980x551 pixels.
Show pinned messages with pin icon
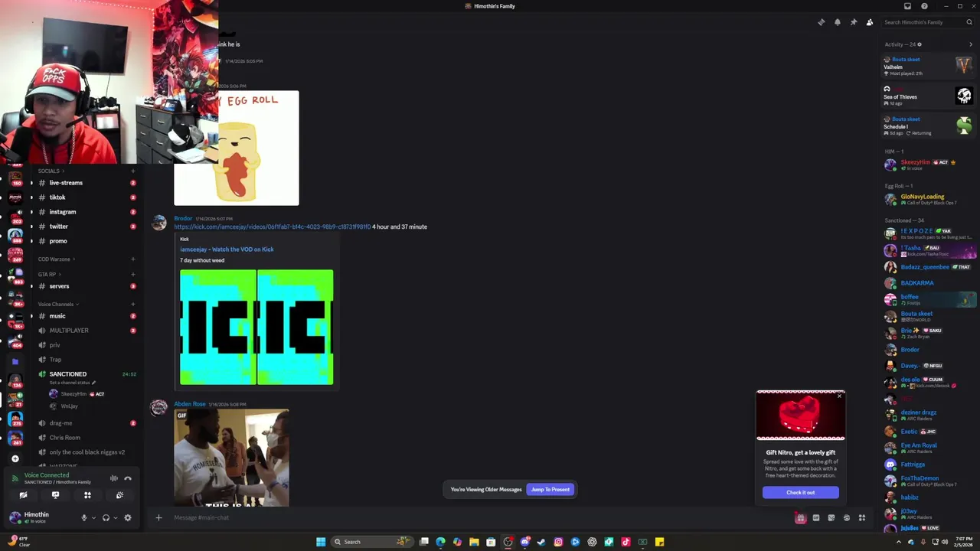pyautogui.click(x=854, y=22)
